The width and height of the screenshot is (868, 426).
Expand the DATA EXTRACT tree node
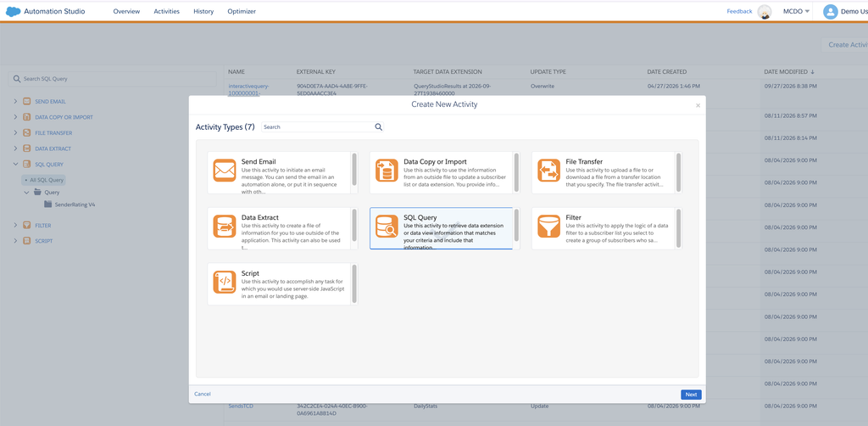tap(15, 149)
